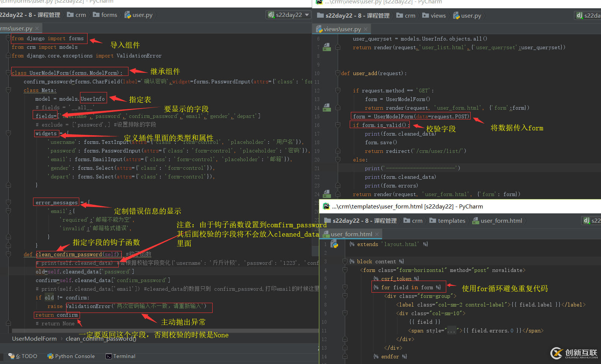This screenshot has height=364, width=601.
Task: Open the Terminal tool window
Action: (120, 356)
